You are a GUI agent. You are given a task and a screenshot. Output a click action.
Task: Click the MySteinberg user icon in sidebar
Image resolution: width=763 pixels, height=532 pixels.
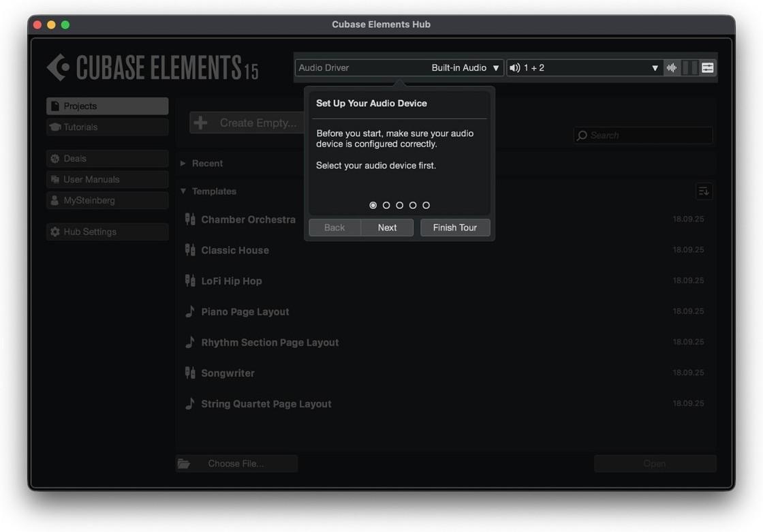54,200
